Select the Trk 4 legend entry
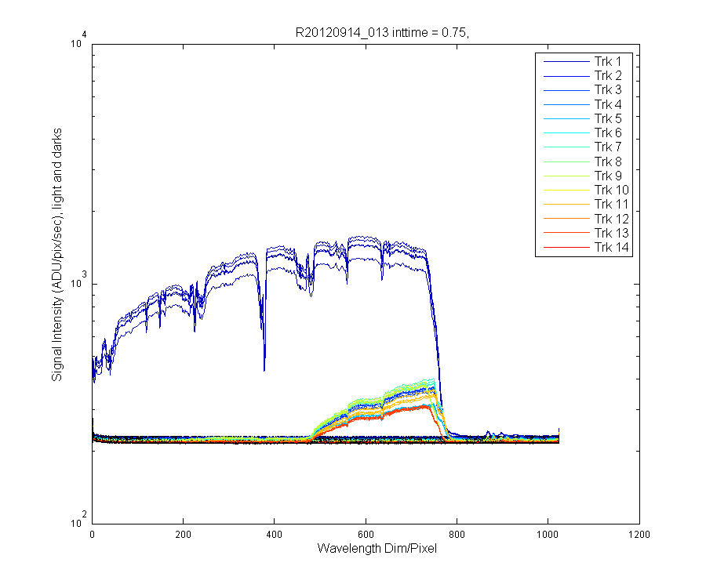706x588 pixels. point(583,104)
